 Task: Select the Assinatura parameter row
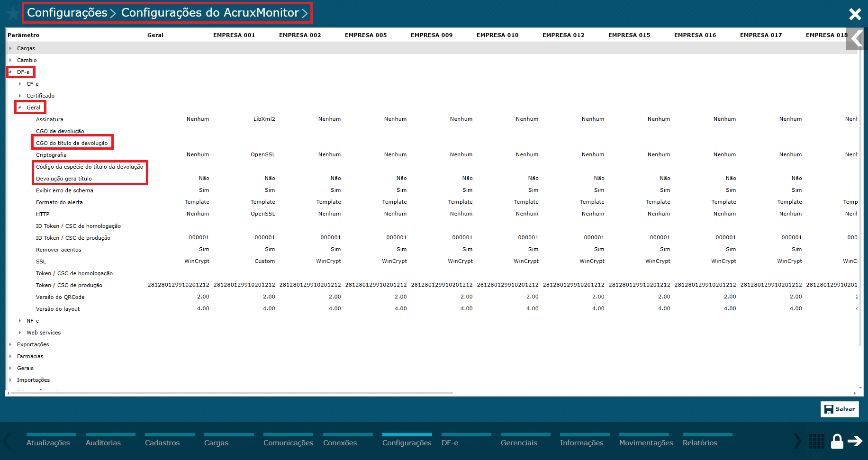50,119
